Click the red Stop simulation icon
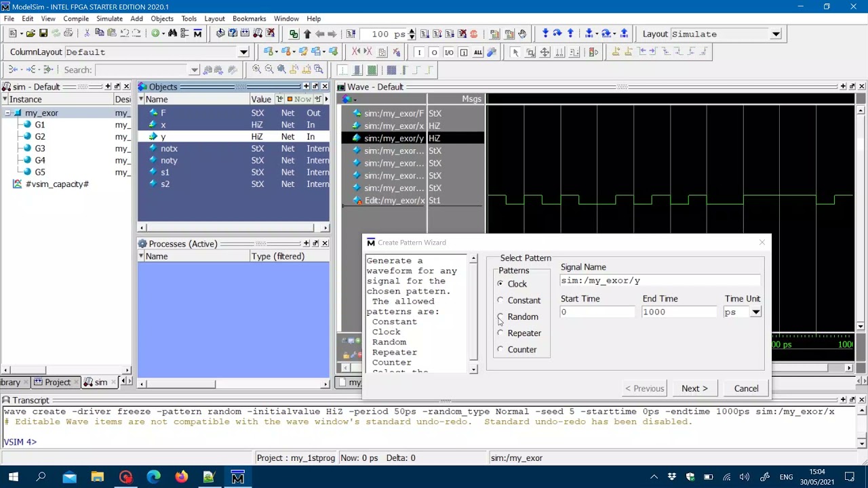 click(473, 34)
